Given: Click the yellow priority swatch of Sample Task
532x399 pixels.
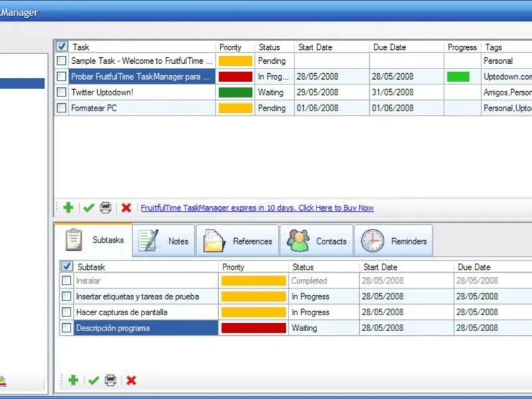Looking at the screenshot, I should pyautogui.click(x=235, y=61).
